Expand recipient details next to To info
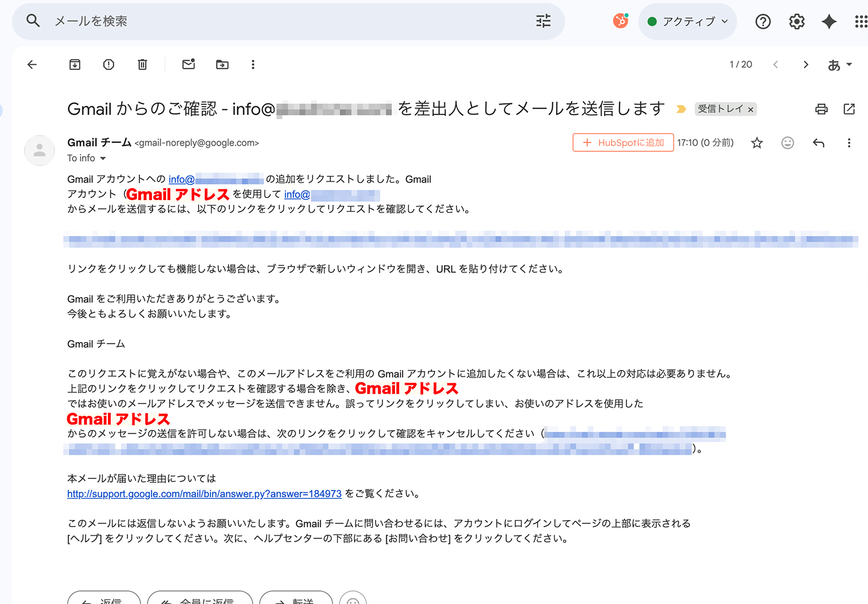This screenshot has height=604, width=868. (x=103, y=158)
